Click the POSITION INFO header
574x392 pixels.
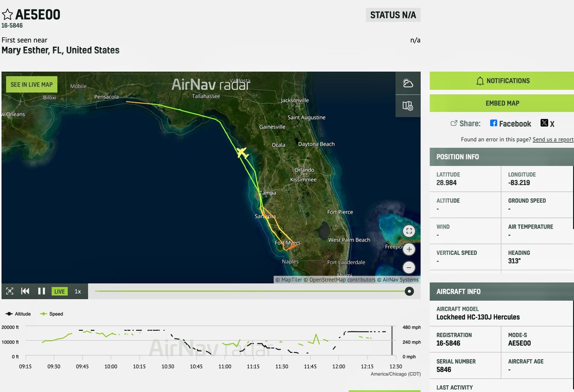pyautogui.click(x=502, y=157)
